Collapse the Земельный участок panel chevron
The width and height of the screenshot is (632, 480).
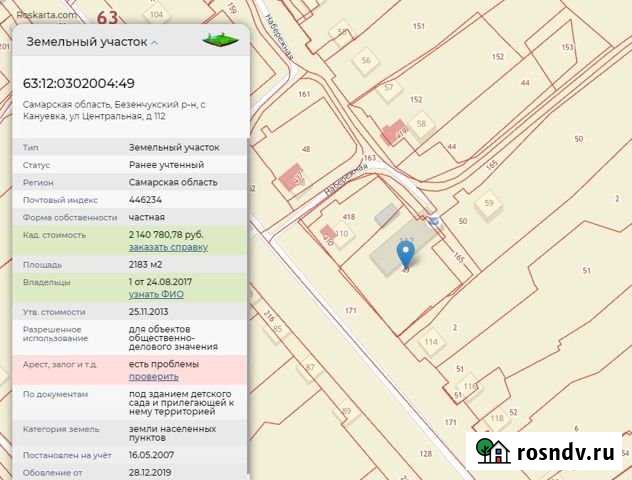[154, 43]
